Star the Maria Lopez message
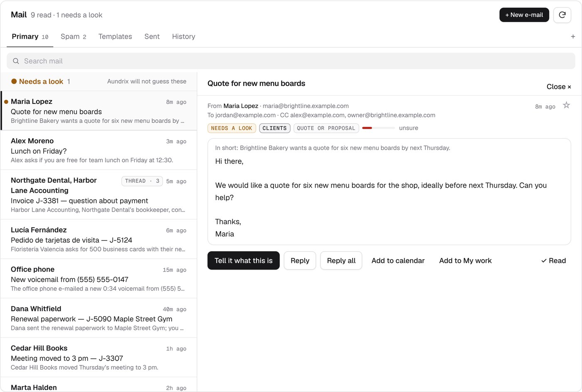This screenshot has width=582, height=392. tap(566, 105)
